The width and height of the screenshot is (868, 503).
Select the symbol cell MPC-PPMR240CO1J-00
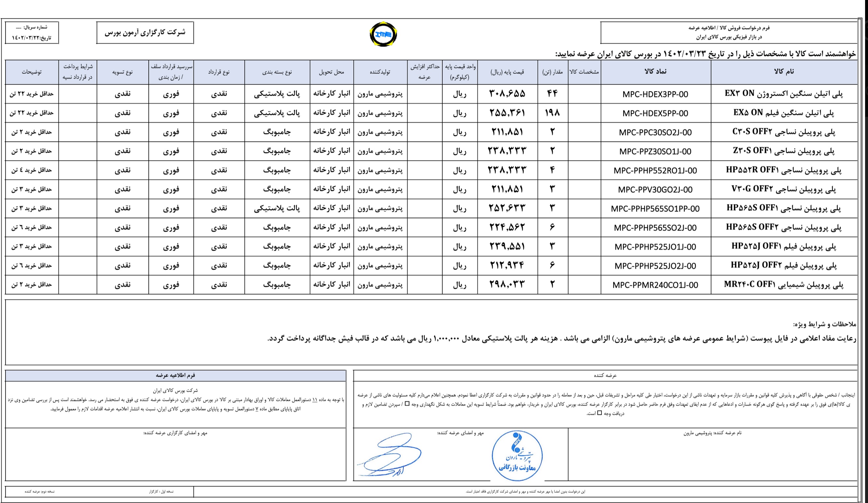tap(655, 285)
